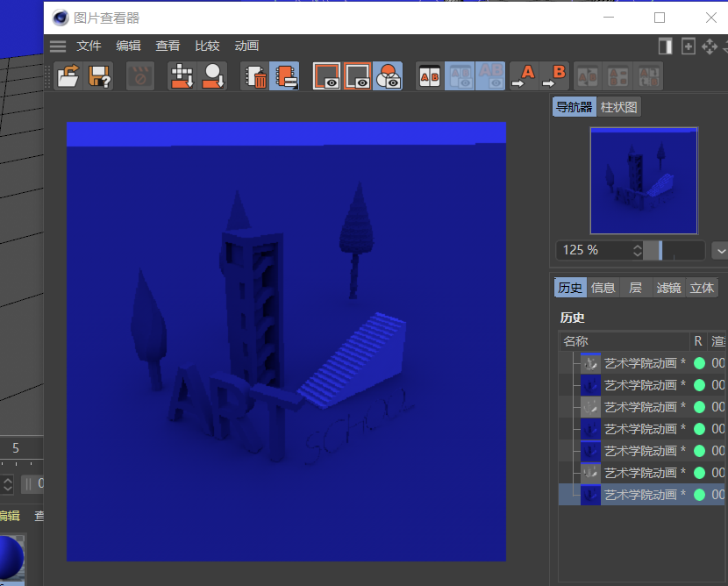Click the 名称 column header in history list
728x586 pixels.
click(x=576, y=341)
